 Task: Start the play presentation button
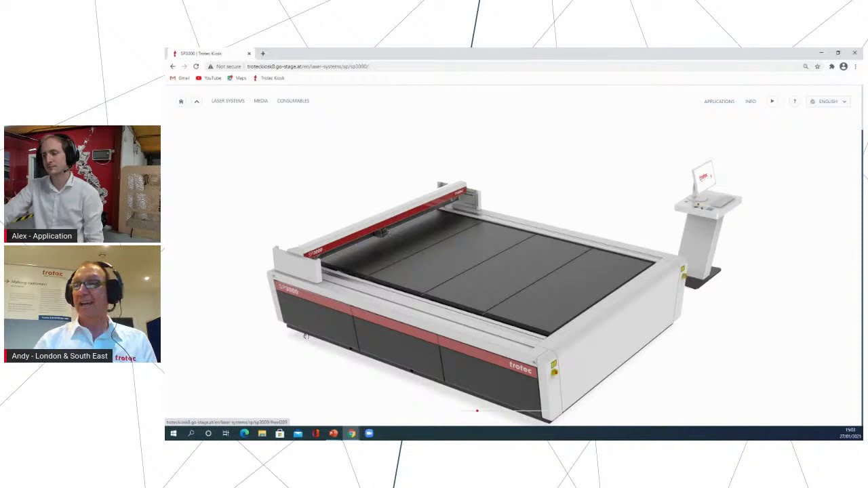point(772,101)
